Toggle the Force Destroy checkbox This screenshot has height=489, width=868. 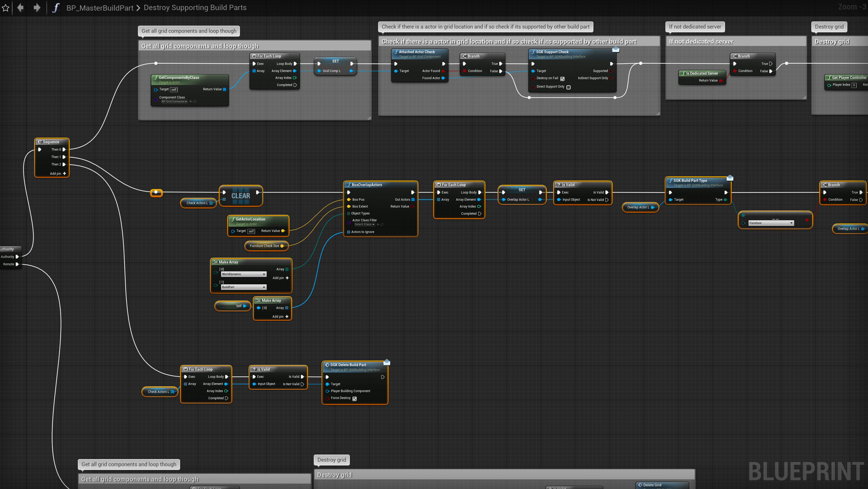(355, 398)
